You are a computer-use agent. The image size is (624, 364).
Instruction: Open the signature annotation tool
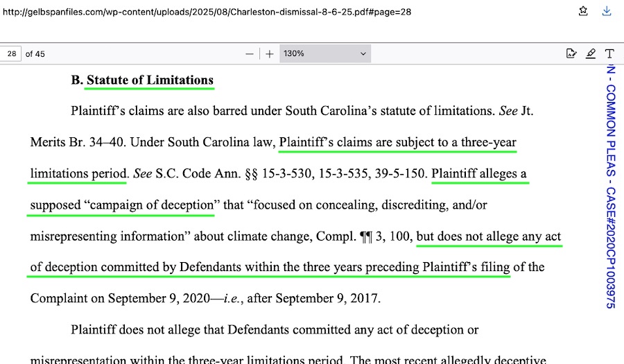pos(571,53)
